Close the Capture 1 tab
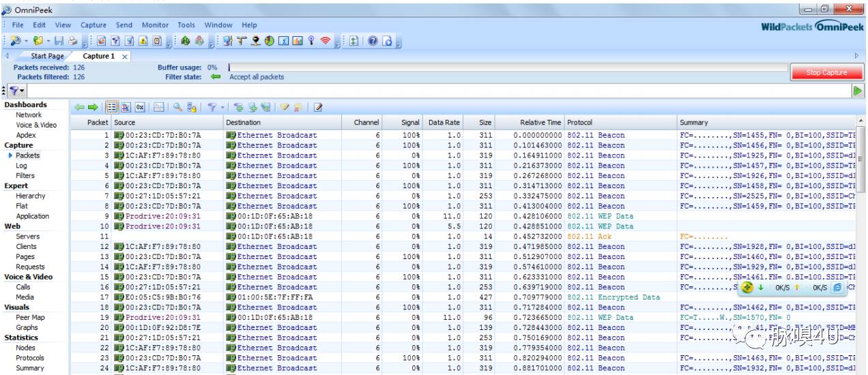The height and width of the screenshot is (375, 868). point(124,56)
